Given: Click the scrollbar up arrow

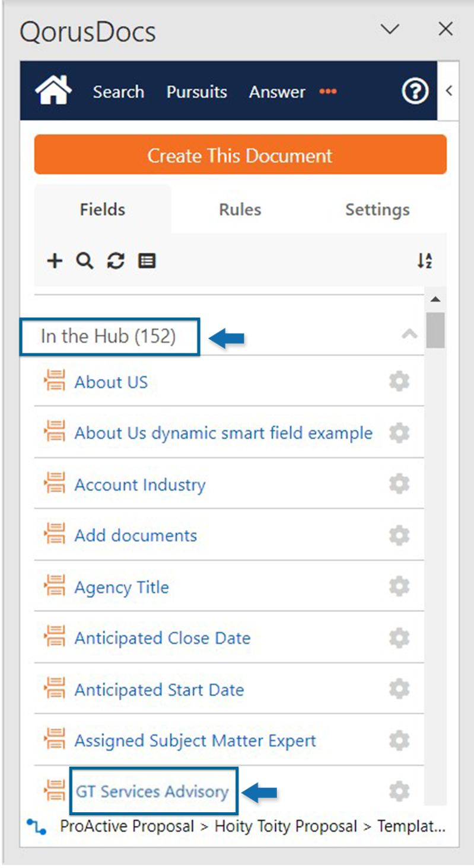Looking at the screenshot, I should 435,299.
